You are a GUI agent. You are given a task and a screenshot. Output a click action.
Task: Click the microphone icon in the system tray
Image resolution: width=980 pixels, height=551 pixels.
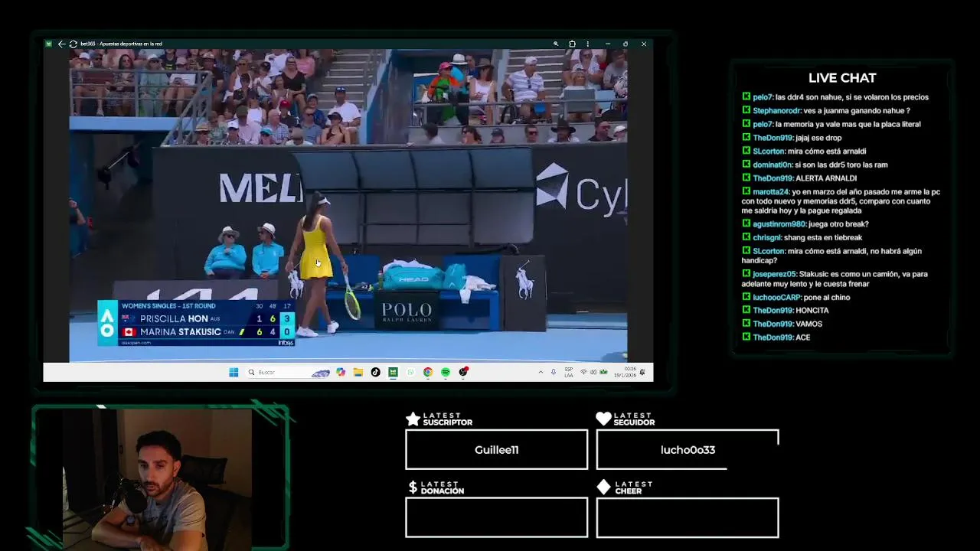(x=554, y=372)
